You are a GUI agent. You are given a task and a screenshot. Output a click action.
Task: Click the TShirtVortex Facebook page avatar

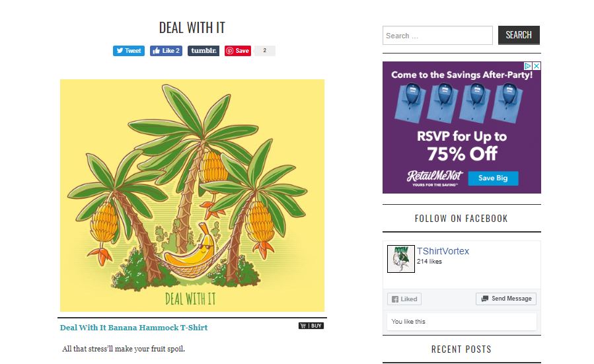click(x=401, y=259)
